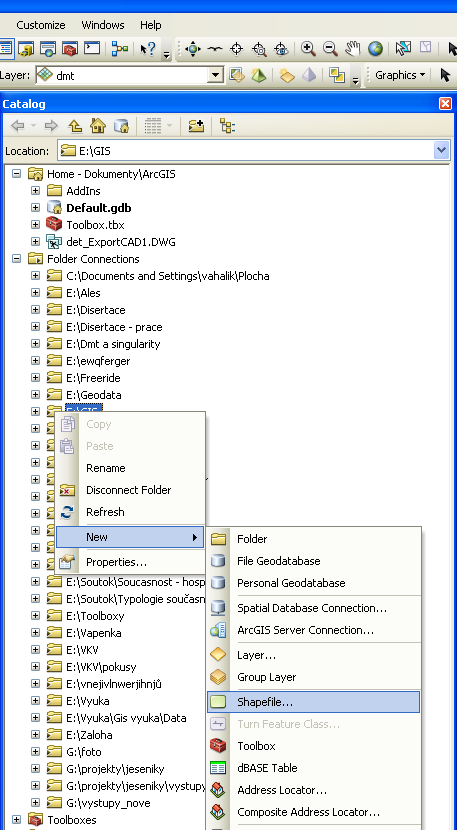457x830 pixels.
Task: Open the Search window icon
Action: (48, 49)
